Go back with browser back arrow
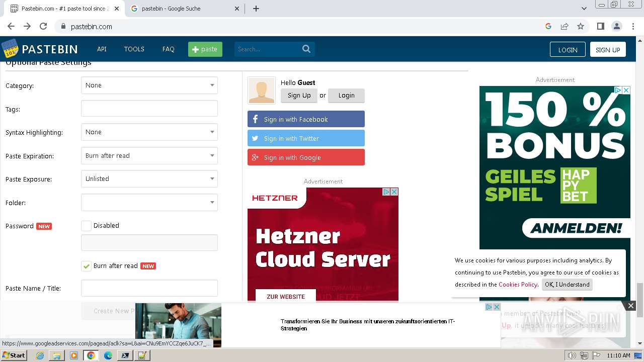 11,26
